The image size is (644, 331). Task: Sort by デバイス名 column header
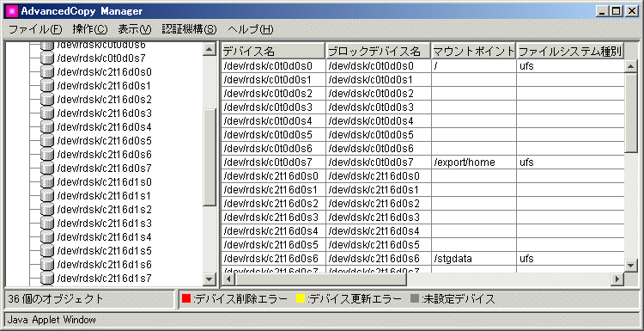(273, 51)
